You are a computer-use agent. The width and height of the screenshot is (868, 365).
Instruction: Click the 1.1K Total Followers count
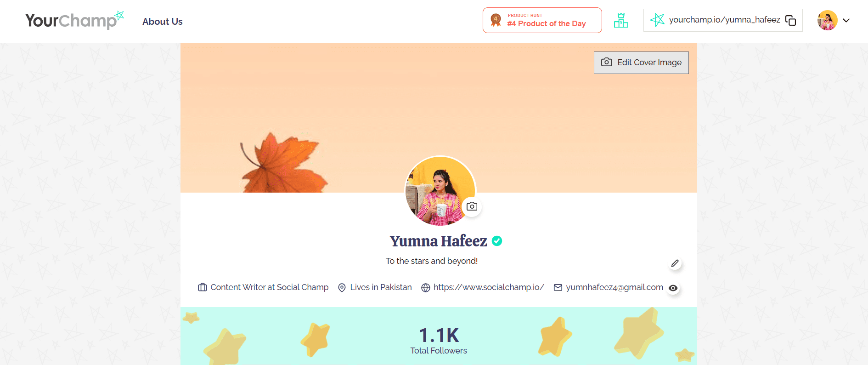[x=439, y=340]
